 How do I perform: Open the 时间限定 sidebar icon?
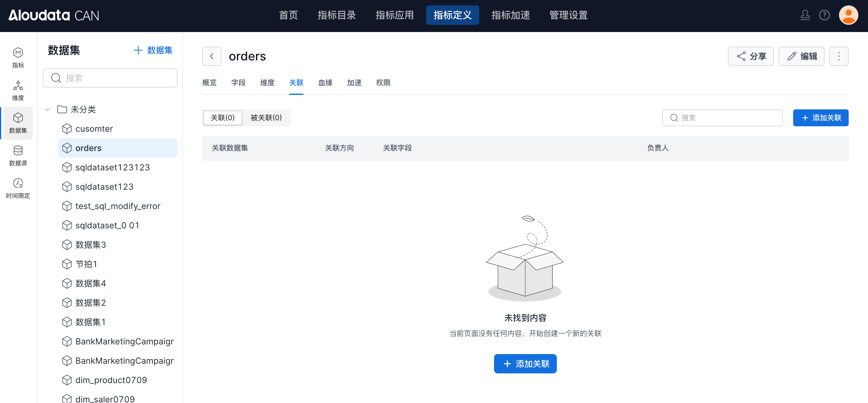(18, 188)
